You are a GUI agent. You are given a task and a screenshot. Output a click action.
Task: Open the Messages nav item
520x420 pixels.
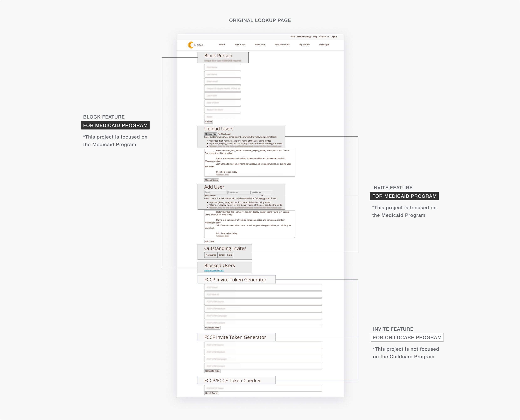(x=324, y=44)
